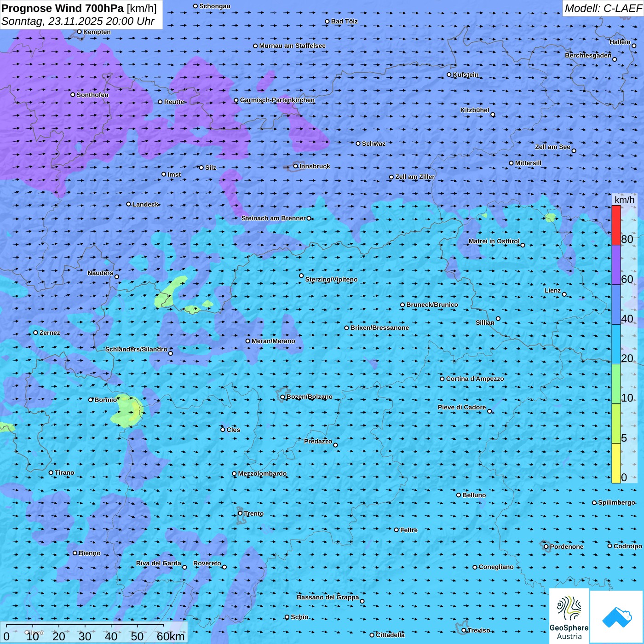Image resolution: width=644 pixels, height=644 pixels.
Task: Click the Kempten city marker
Action: pyautogui.click(x=79, y=32)
